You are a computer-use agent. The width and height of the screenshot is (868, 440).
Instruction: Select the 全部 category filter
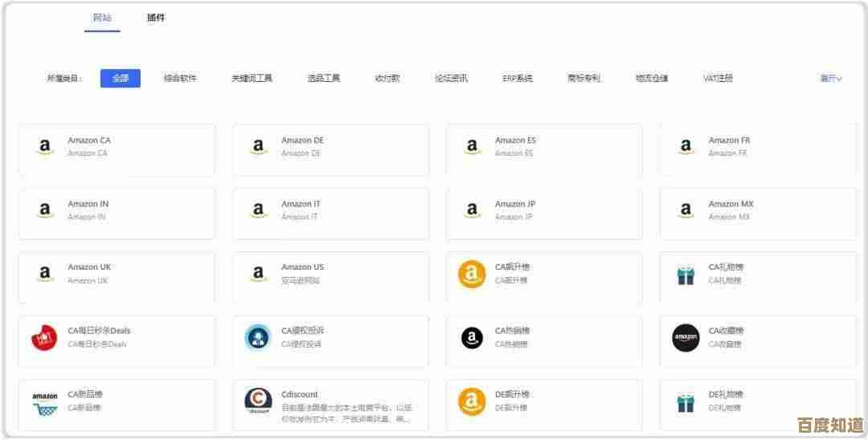click(x=121, y=79)
